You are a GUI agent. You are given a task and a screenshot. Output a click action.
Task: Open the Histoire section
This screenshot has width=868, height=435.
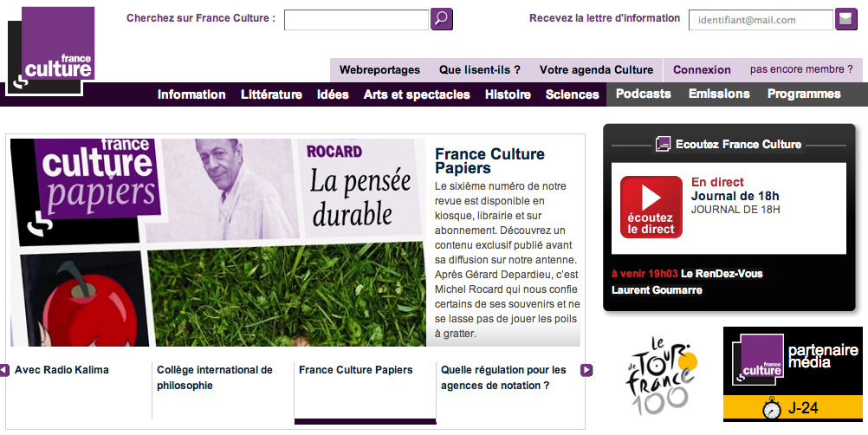tap(508, 94)
